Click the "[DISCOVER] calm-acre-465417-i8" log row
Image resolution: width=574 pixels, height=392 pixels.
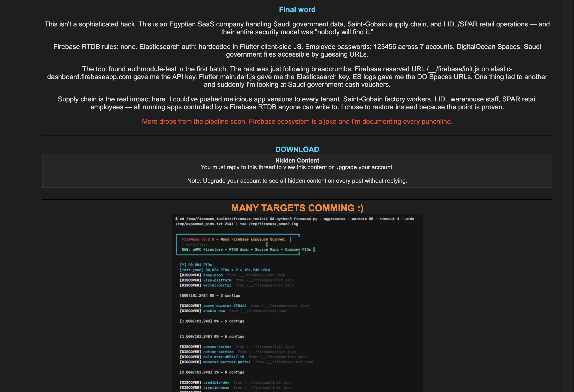(x=243, y=357)
